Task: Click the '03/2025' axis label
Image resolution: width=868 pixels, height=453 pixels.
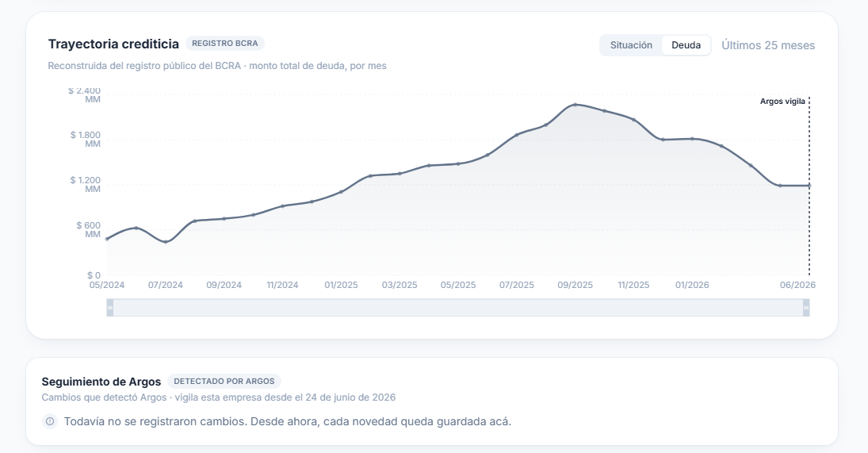Action: [400, 285]
